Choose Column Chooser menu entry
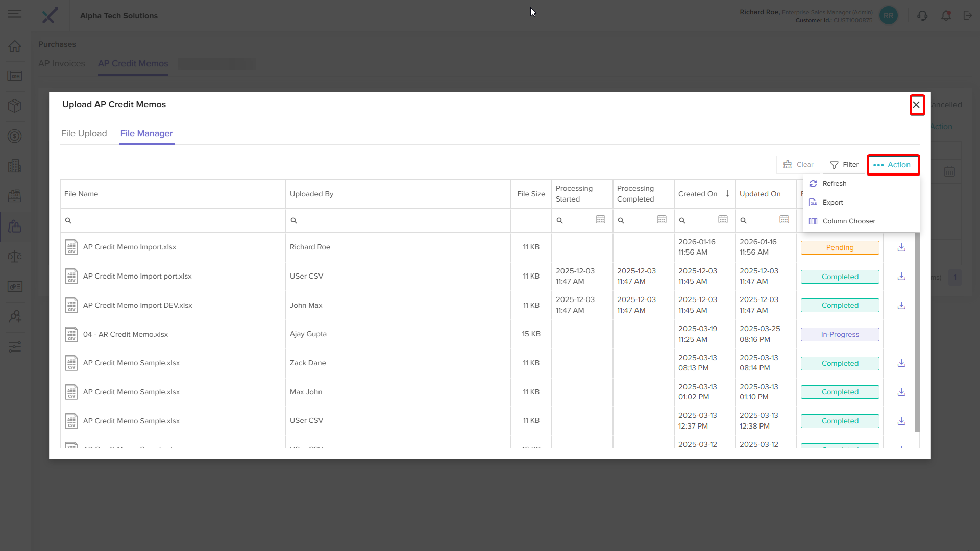 848,221
